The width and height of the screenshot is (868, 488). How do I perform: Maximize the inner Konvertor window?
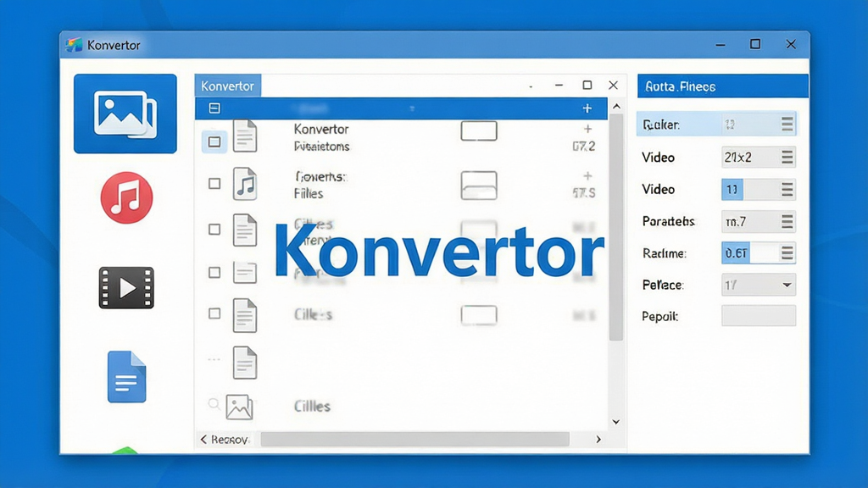(x=587, y=85)
